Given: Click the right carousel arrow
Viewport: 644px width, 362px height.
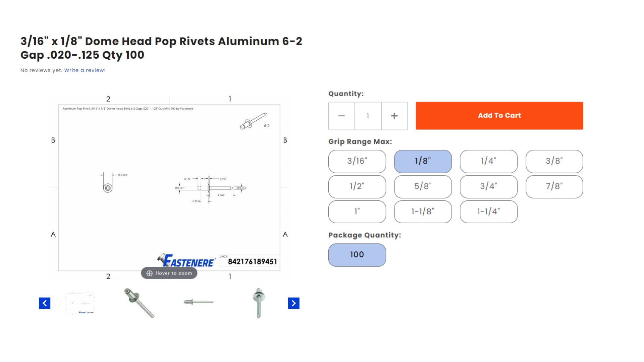Looking at the screenshot, I should pos(293,303).
